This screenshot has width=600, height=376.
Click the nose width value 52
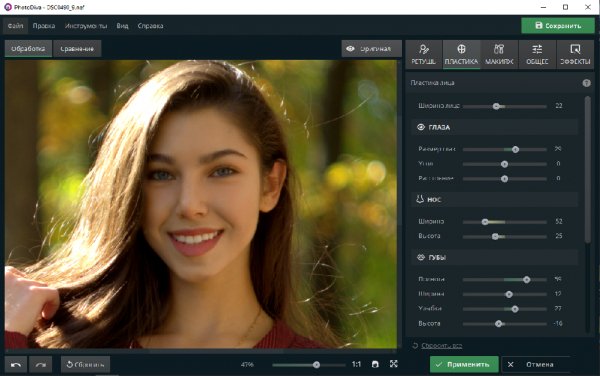click(x=559, y=221)
